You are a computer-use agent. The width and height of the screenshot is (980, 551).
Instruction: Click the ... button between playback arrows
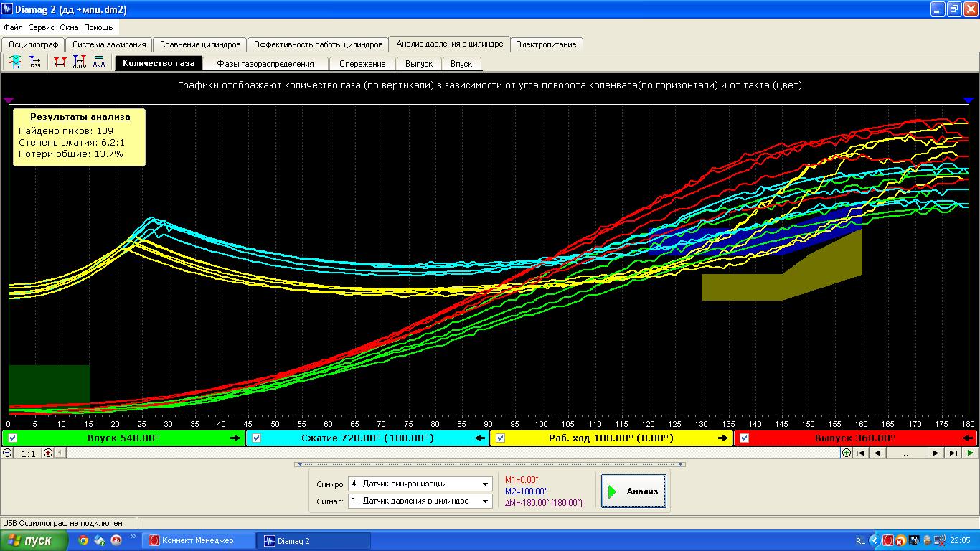coord(907,453)
